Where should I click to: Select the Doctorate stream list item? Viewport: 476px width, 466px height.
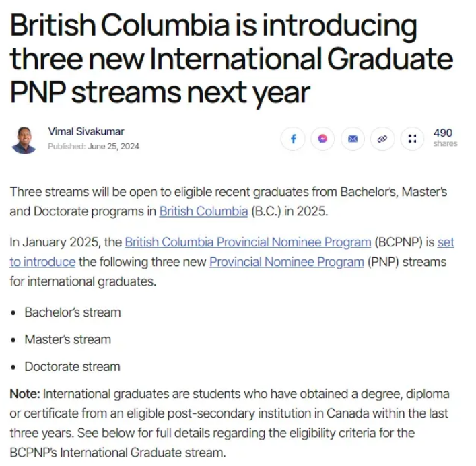(x=73, y=367)
